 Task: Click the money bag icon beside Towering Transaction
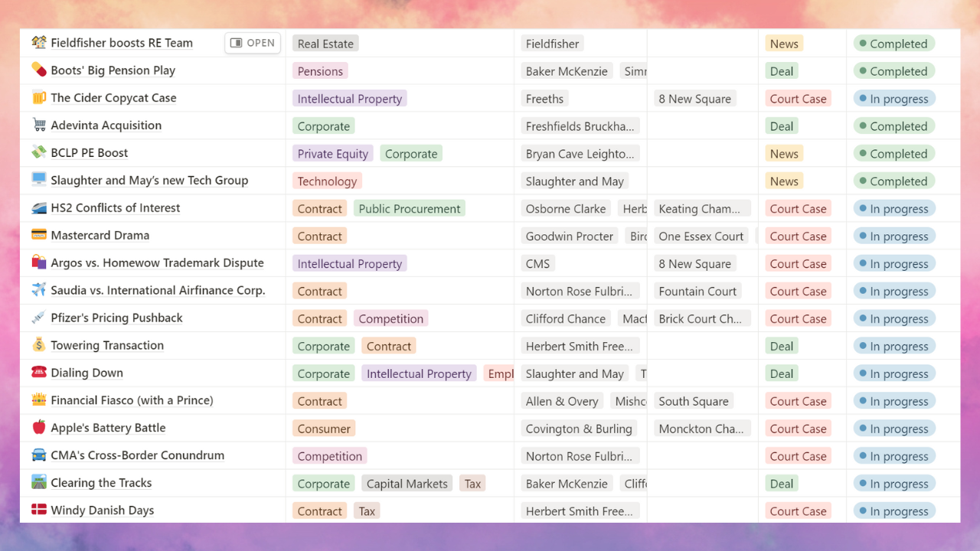coord(39,346)
